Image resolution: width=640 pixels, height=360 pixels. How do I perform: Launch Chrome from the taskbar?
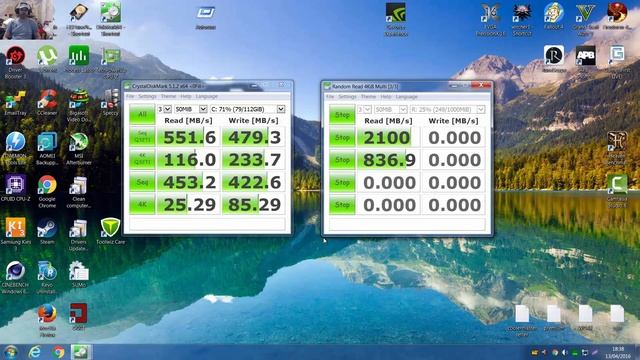tap(58, 352)
